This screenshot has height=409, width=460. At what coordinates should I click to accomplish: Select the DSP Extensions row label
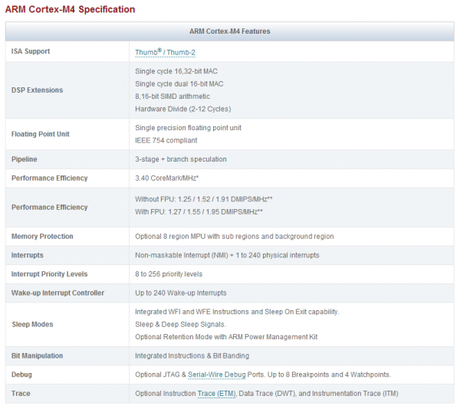pyautogui.click(x=37, y=90)
